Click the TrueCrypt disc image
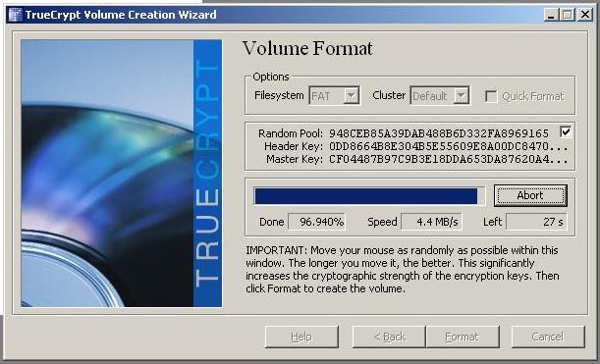The width and height of the screenshot is (600, 364). [x=122, y=174]
